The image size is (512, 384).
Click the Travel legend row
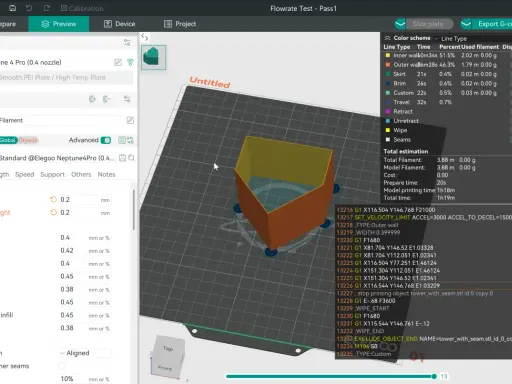coord(446,102)
